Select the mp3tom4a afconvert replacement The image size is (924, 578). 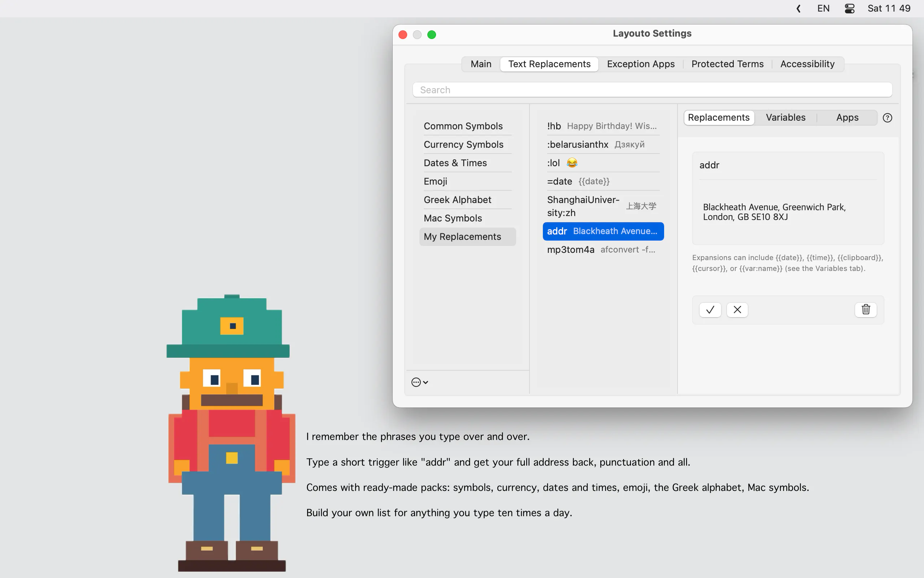click(603, 250)
